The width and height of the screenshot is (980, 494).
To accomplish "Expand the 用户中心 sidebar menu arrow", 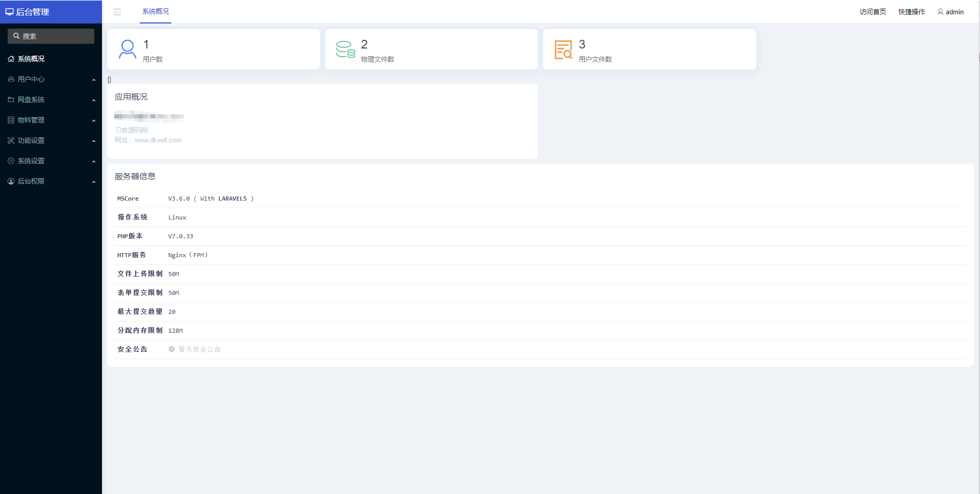I will [x=94, y=80].
